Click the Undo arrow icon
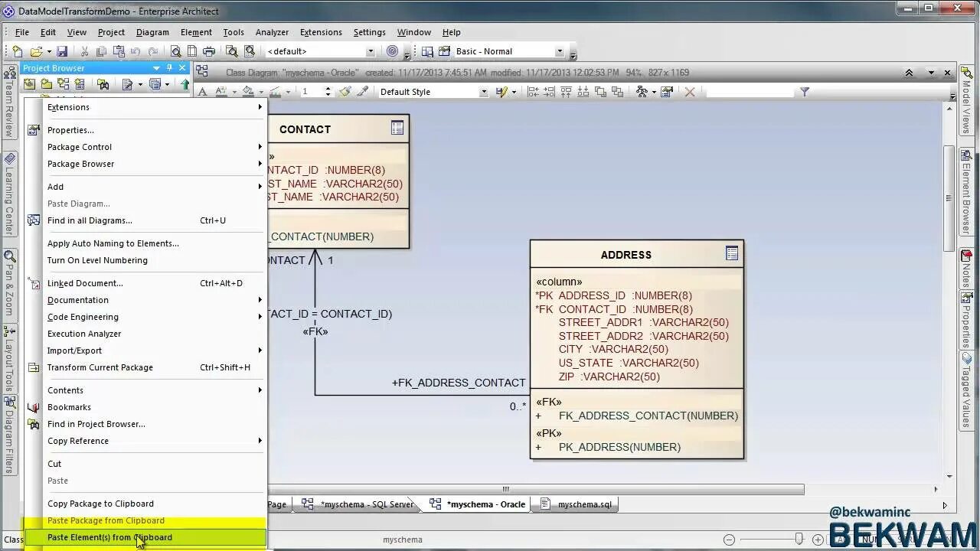Viewport: 980px width, 551px height. click(136, 51)
